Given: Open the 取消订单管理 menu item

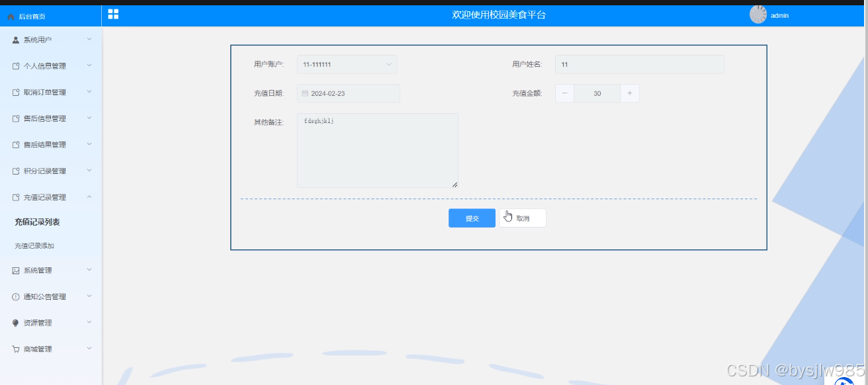Looking at the screenshot, I should tap(51, 93).
